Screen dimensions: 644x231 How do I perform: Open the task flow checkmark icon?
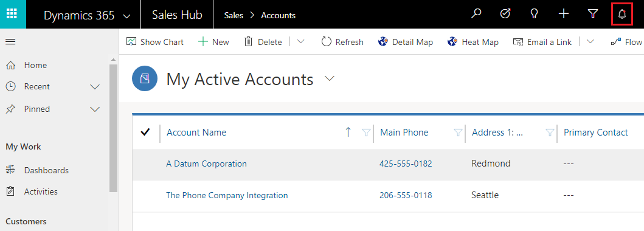pyautogui.click(x=505, y=14)
